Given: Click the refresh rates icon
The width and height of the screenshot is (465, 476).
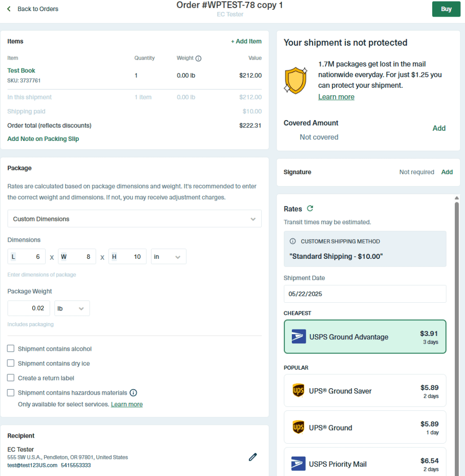Looking at the screenshot, I should tap(310, 209).
